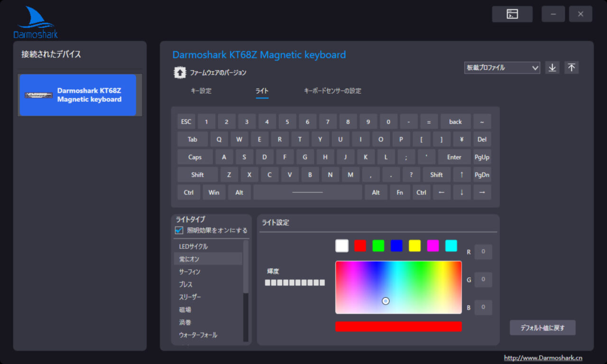607x364 pixels.
Task: Pick the blue color swatch
Action: tap(396, 246)
